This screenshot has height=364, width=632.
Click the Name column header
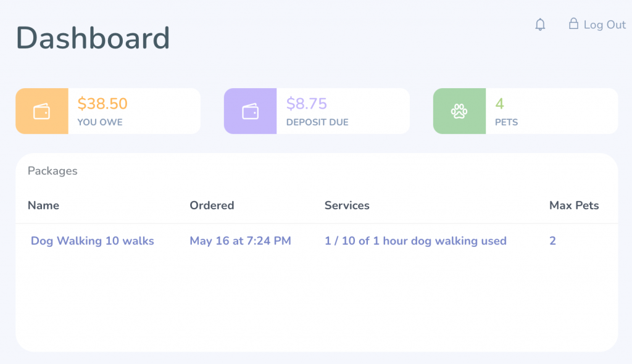(x=43, y=205)
